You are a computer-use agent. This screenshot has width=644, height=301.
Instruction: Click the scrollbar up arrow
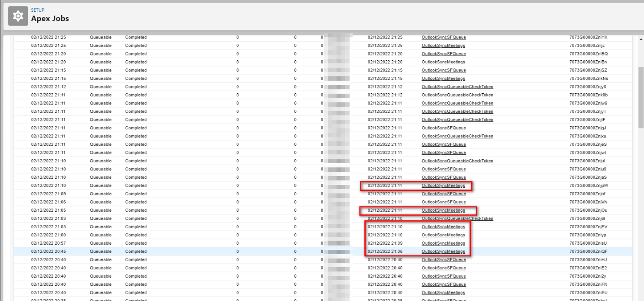641,39
